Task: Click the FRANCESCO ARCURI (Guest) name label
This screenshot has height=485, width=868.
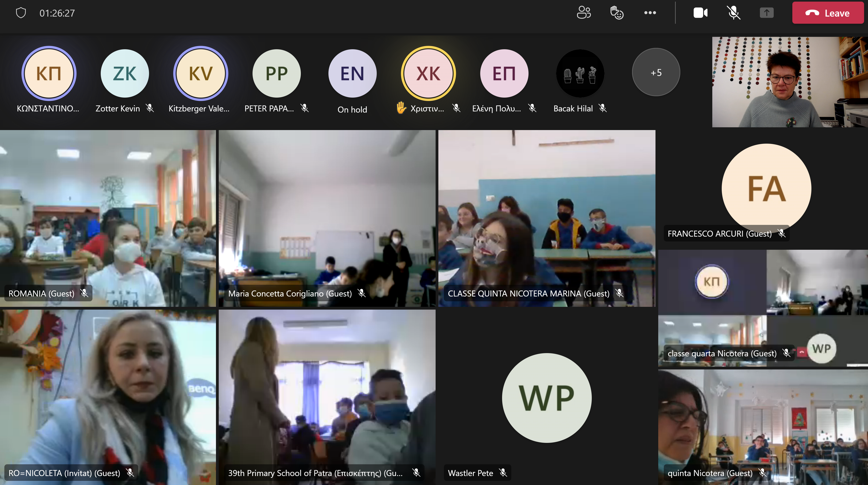Action: 719,233
